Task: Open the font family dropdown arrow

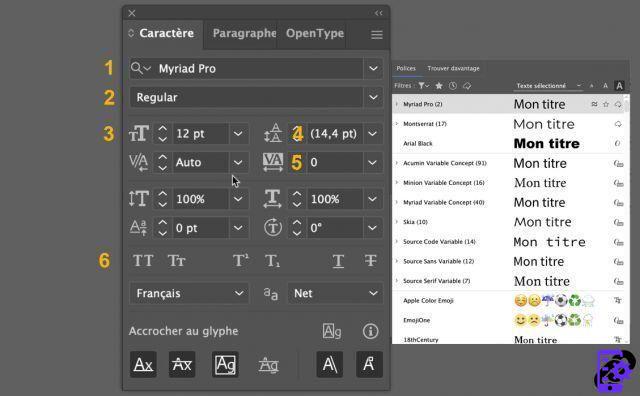Action: [x=373, y=68]
